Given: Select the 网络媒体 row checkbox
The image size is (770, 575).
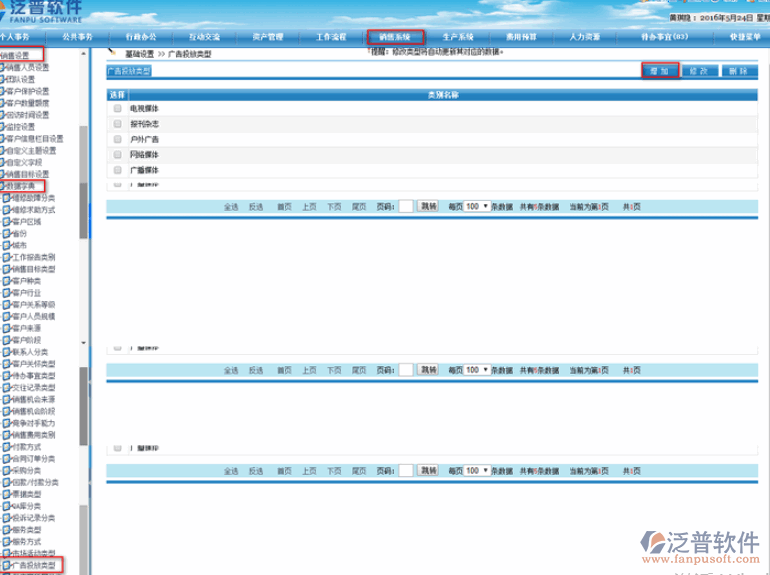Looking at the screenshot, I should pyautogui.click(x=117, y=156).
